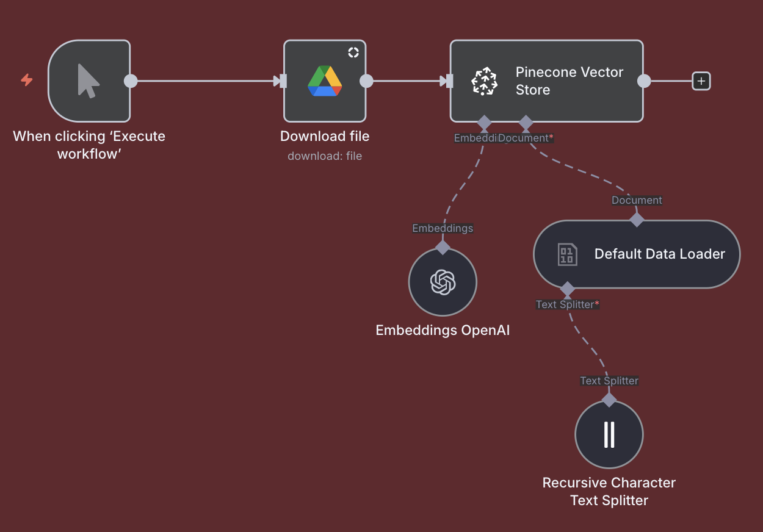Click the Google Drive icon node
763x532 pixels.
pyautogui.click(x=325, y=81)
